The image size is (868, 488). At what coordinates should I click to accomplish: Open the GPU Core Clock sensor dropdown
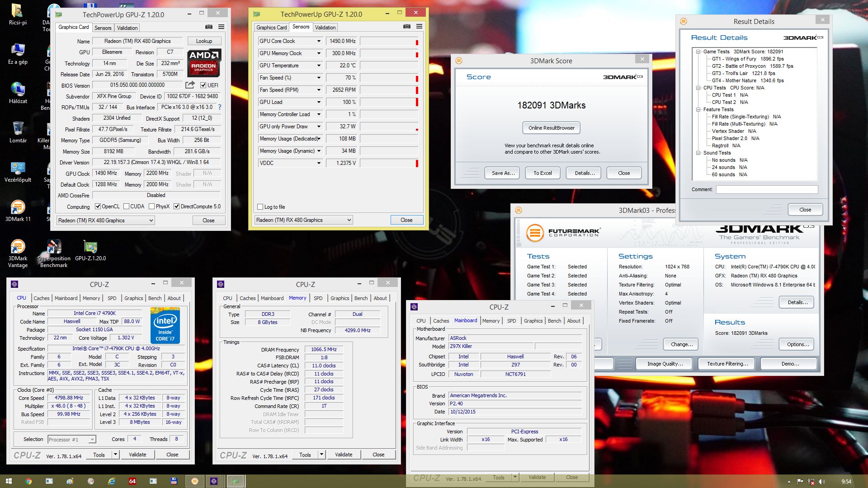tap(319, 41)
